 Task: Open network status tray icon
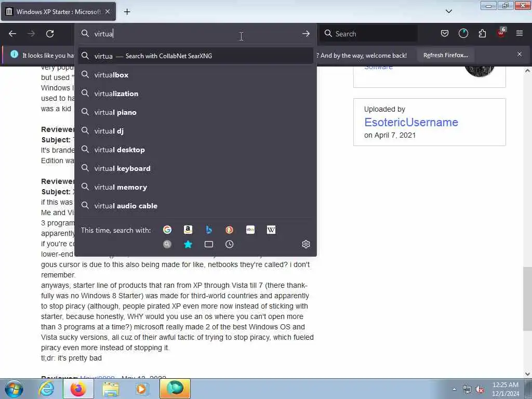[x=467, y=390]
